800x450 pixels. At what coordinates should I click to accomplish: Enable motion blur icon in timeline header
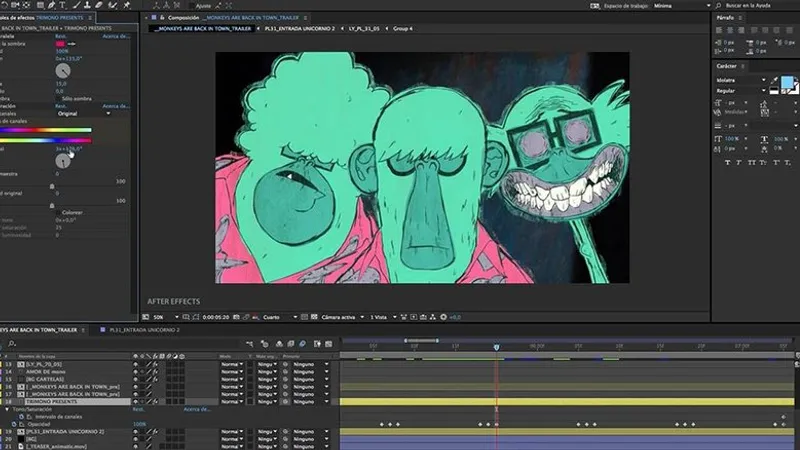coord(303,344)
